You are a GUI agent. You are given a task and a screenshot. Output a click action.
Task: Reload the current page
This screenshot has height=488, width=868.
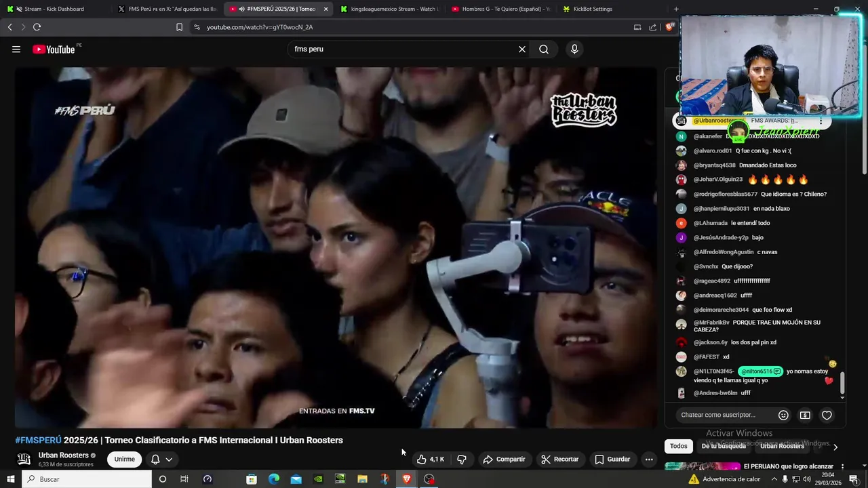pos(37,27)
